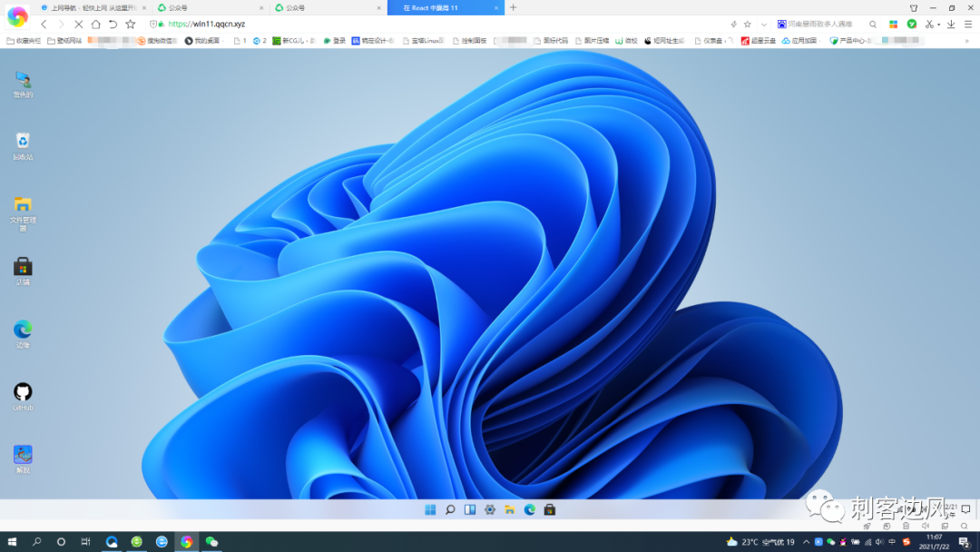
Task: Select the React Windows 11 tab
Action: (x=445, y=7)
